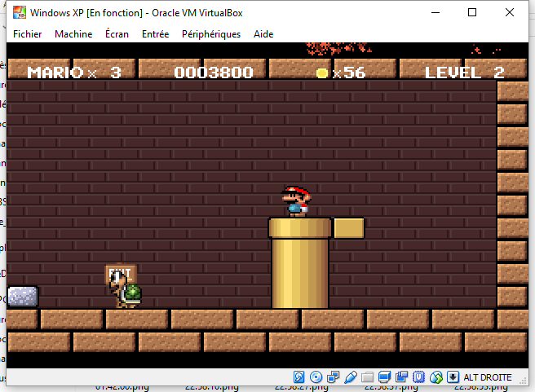Click the golden warp pipe body
Screen dimensions: 535x392
pos(300,273)
